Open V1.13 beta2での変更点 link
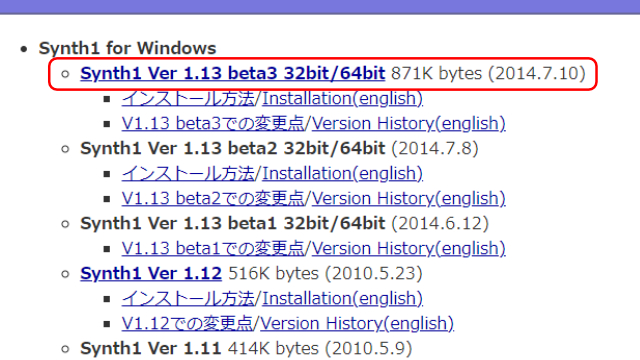Viewport: 640px width, 360px height. (213, 198)
